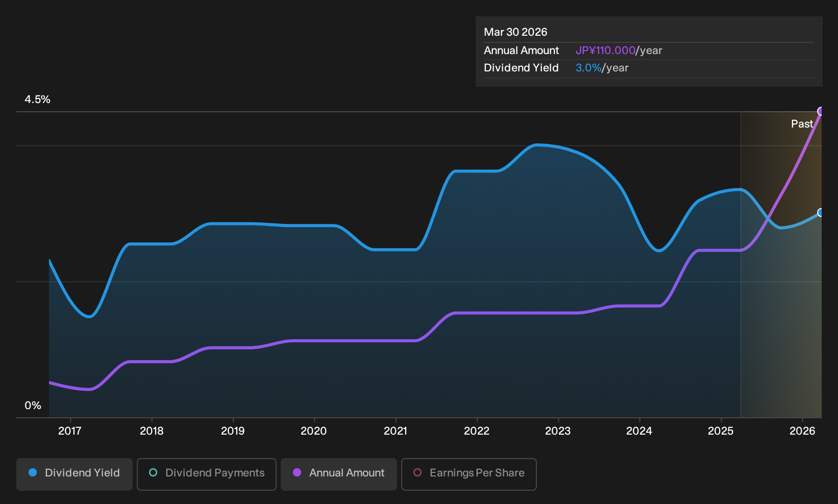Click the JP¥110.000 annual amount value
Viewport: 838px width, 504px height.
pyautogui.click(x=605, y=51)
